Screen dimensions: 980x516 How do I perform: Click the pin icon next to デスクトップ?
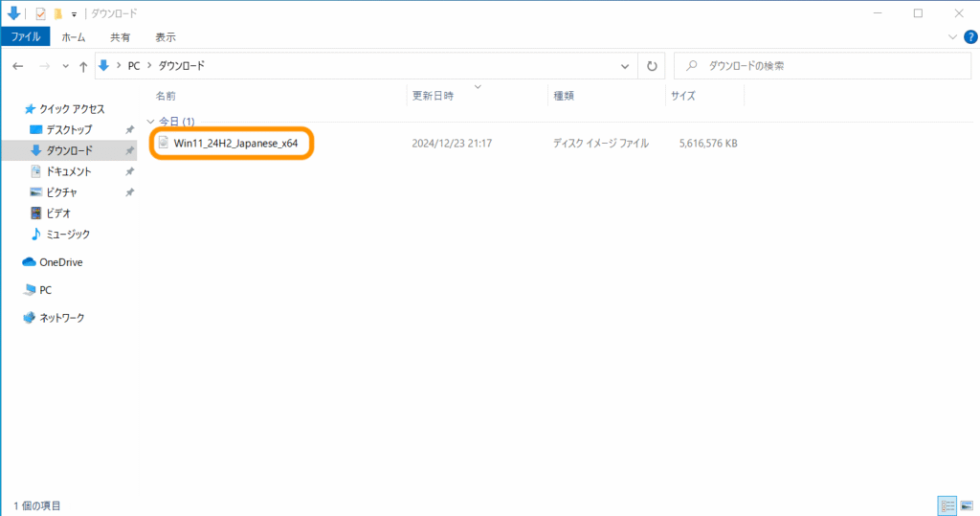[129, 130]
